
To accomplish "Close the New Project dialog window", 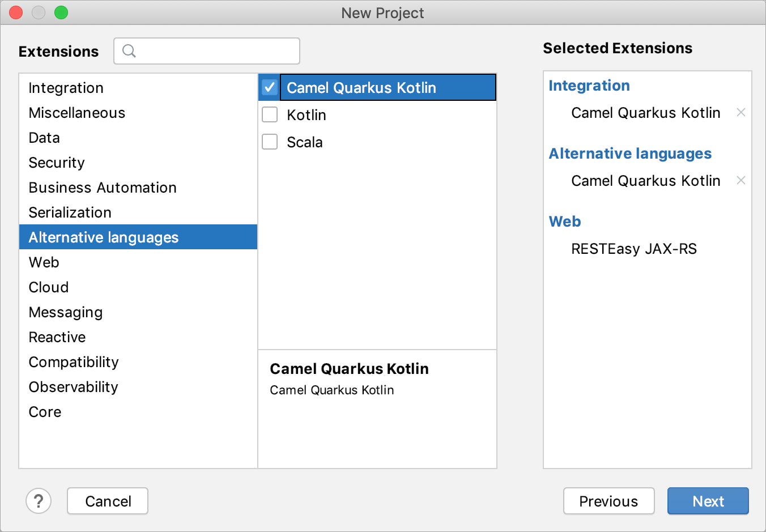I will pyautogui.click(x=16, y=12).
